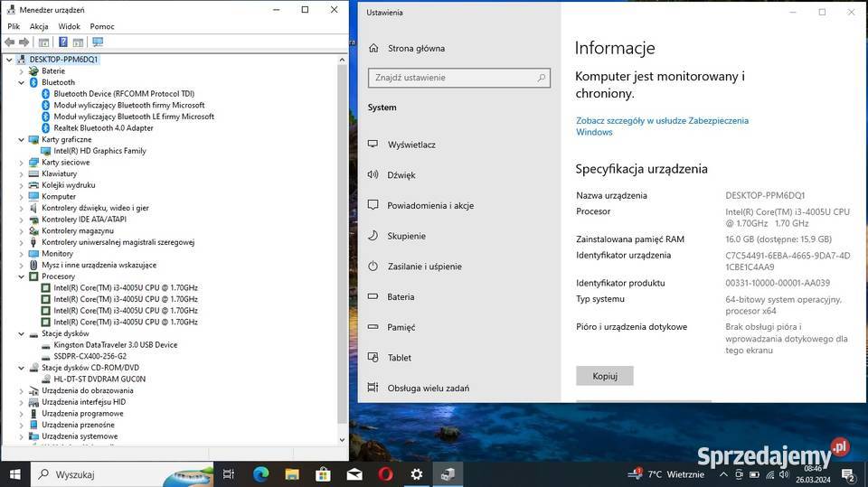Expand Urządzenia systemowe category

pyautogui.click(x=21, y=436)
